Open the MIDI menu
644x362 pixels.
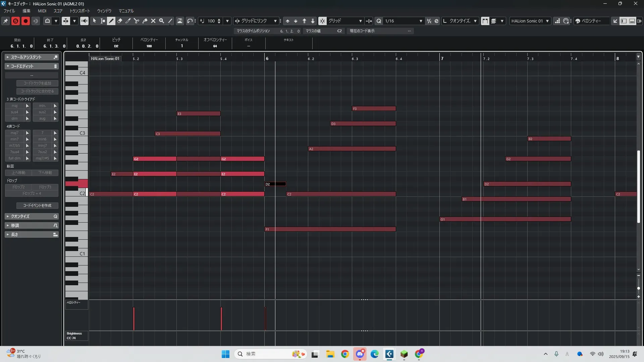point(42,11)
